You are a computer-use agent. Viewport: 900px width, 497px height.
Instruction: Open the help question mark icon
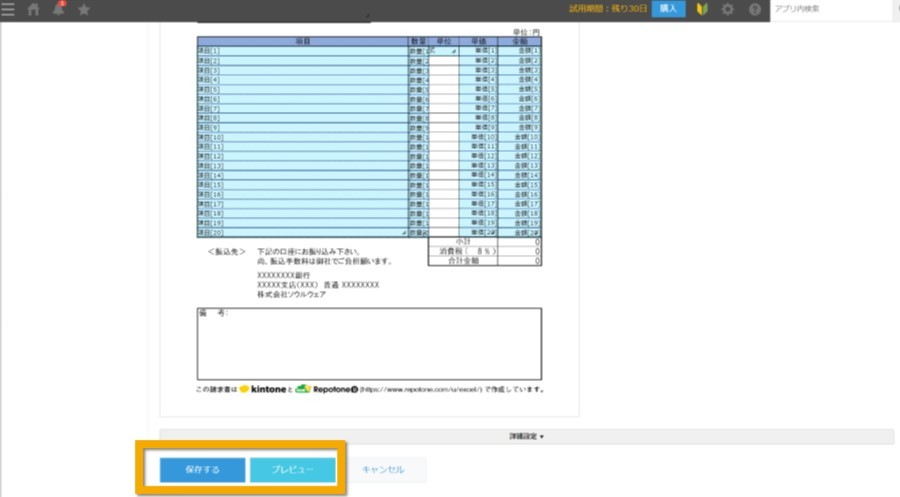(755, 9)
